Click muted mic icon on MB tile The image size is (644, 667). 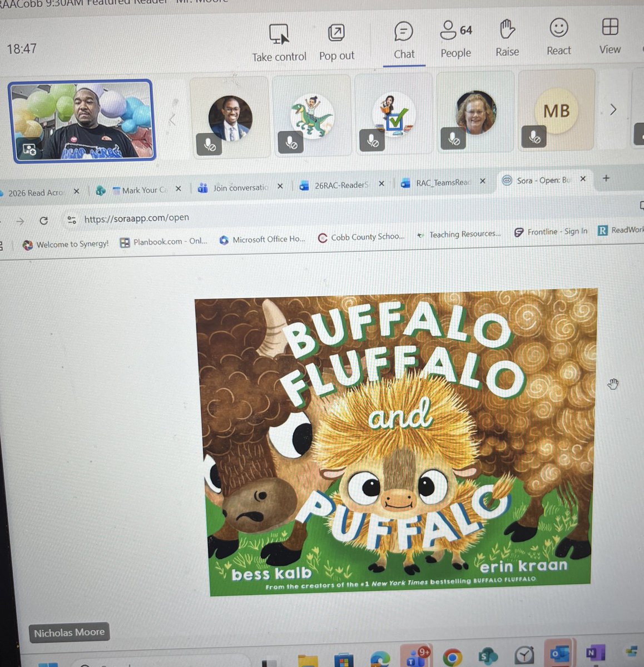click(534, 137)
